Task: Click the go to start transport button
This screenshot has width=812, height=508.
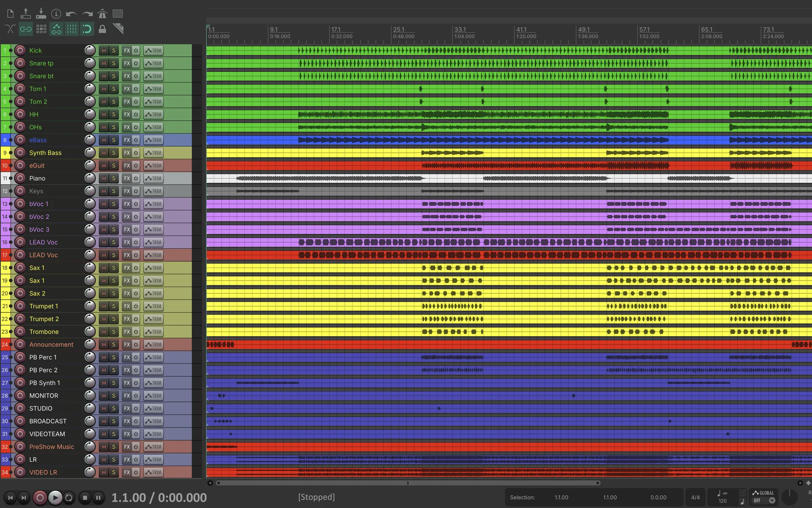Action: (11, 498)
